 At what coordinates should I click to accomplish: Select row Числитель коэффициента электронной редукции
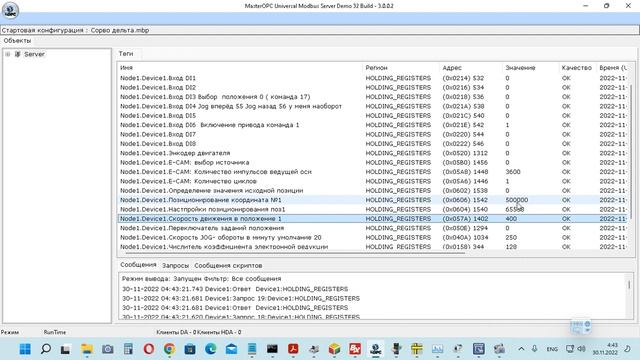point(373,247)
